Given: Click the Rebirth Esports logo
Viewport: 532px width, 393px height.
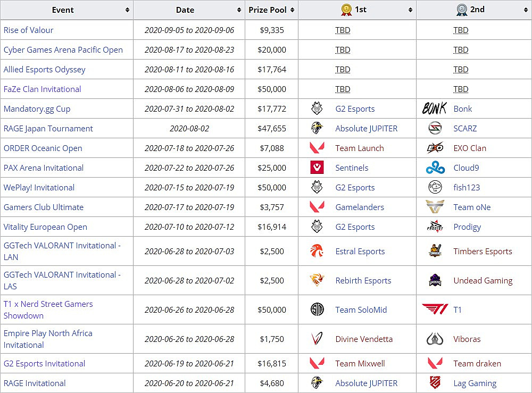Looking at the screenshot, I should tap(317, 280).
